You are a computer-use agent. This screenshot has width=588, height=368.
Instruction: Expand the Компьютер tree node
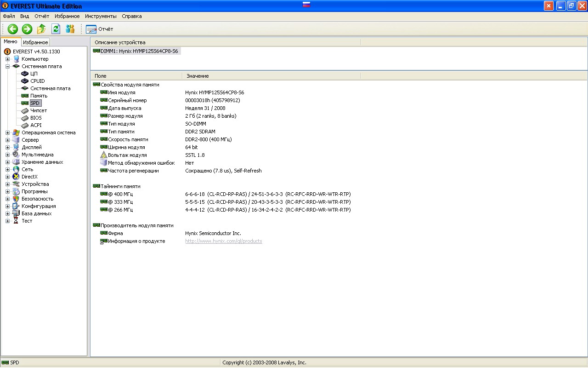click(x=7, y=59)
